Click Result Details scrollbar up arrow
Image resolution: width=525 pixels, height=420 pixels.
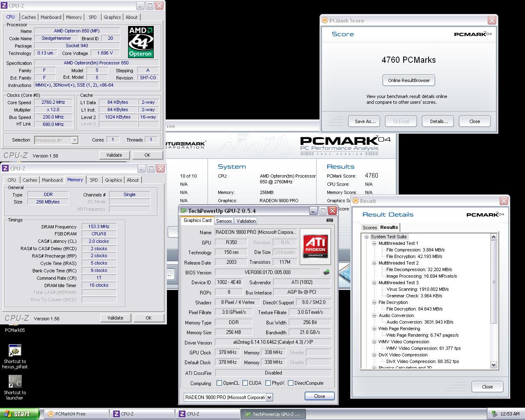pos(493,237)
